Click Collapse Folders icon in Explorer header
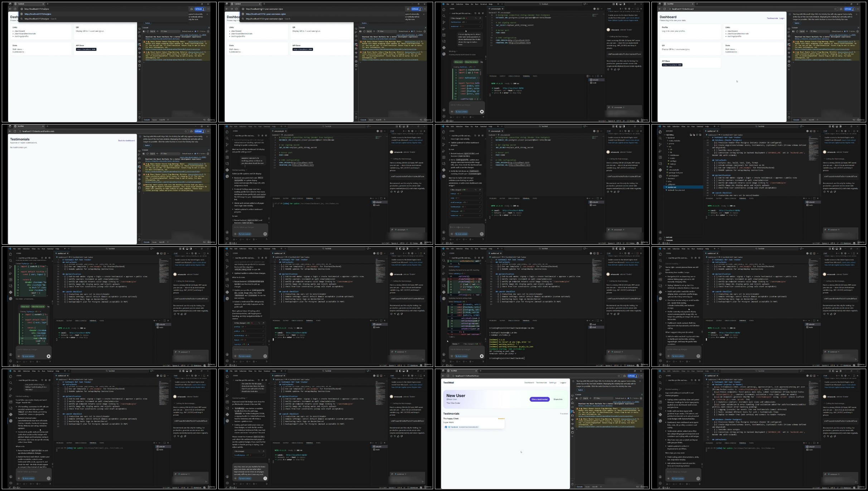 700,135
